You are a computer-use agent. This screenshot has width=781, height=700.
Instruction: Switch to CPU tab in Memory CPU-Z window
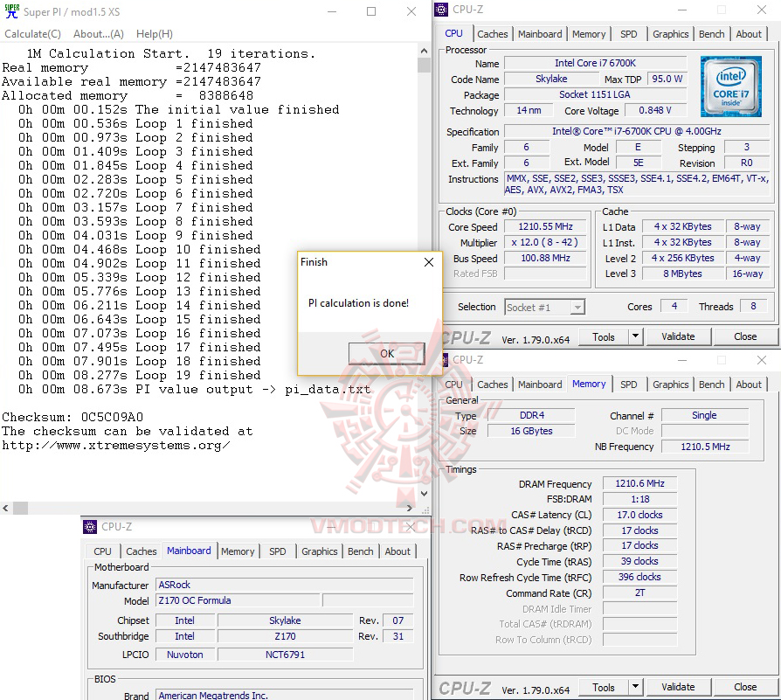[453, 385]
